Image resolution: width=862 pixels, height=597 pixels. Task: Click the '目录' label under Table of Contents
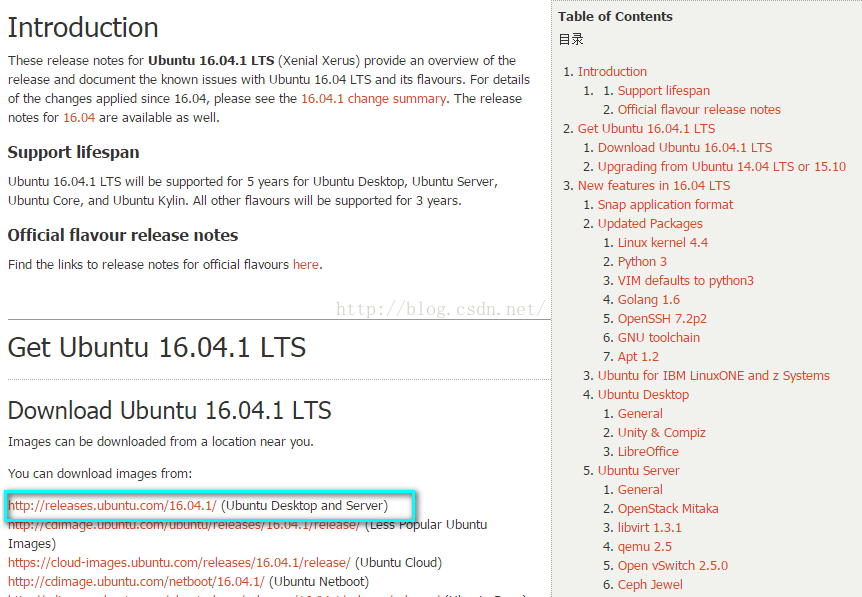[x=571, y=40]
